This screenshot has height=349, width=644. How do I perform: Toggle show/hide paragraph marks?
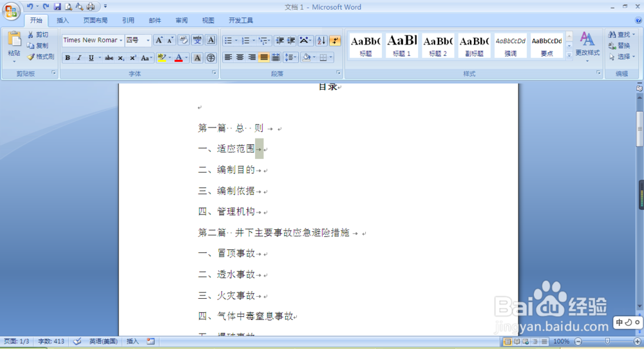(335, 40)
